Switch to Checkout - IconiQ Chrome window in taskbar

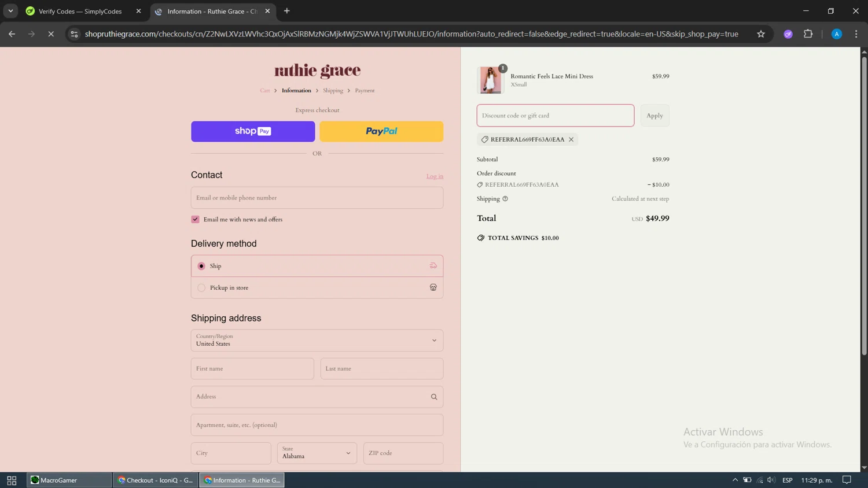click(x=156, y=480)
